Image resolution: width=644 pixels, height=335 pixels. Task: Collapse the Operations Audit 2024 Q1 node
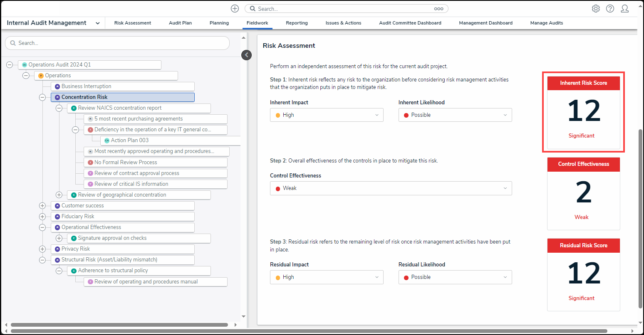click(x=10, y=65)
